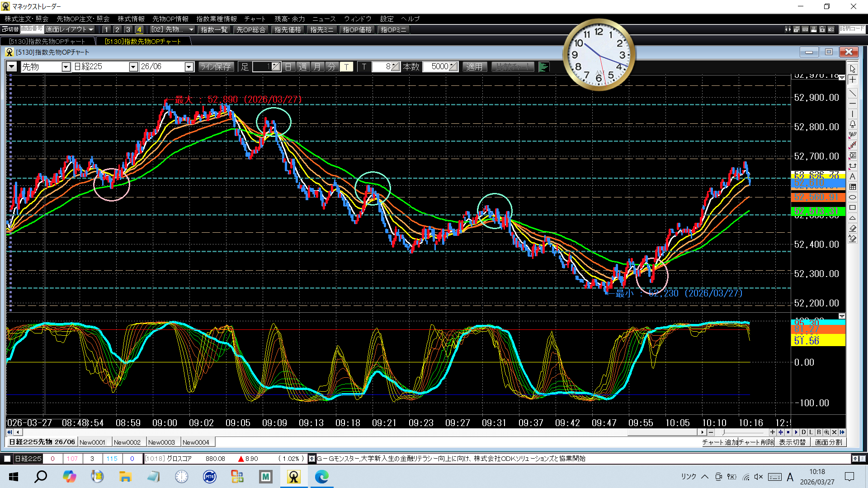The width and height of the screenshot is (868, 488).
Task: Open the 26/06 contract month dropdown
Action: click(189, 67)
